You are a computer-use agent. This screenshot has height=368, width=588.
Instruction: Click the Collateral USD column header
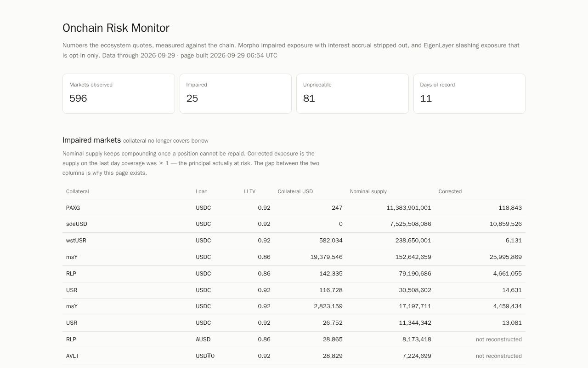pos(295,191)
